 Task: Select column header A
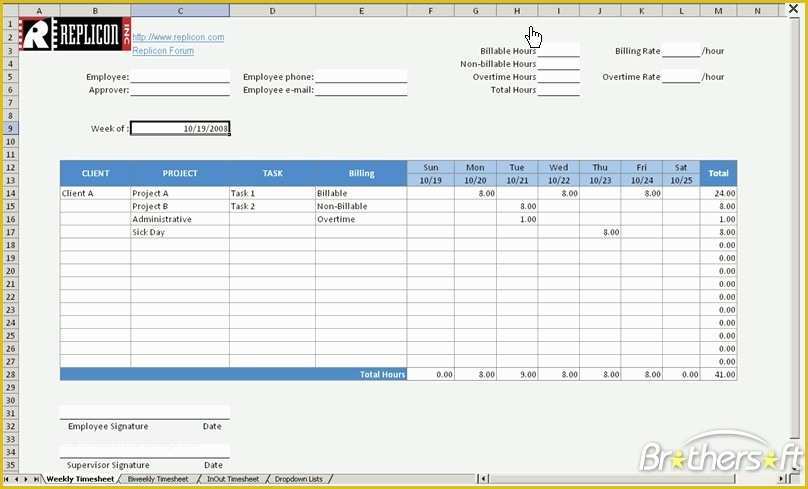[39, 10]
